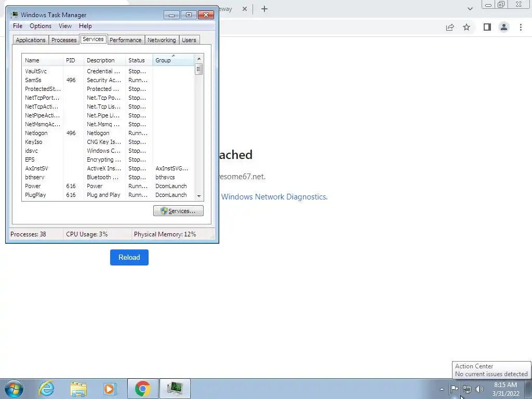Select the Power service name
Screen dimensions: 532x399
click(x=33, y=186)
